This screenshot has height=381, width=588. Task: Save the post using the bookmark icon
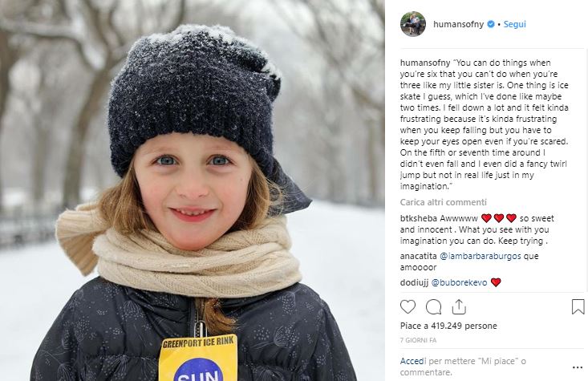578,306
